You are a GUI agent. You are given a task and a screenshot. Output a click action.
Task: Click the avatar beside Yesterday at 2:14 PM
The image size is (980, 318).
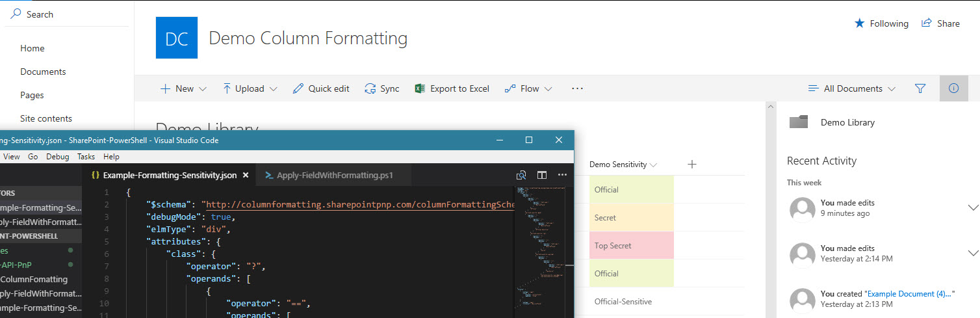(x=802, y=255)
